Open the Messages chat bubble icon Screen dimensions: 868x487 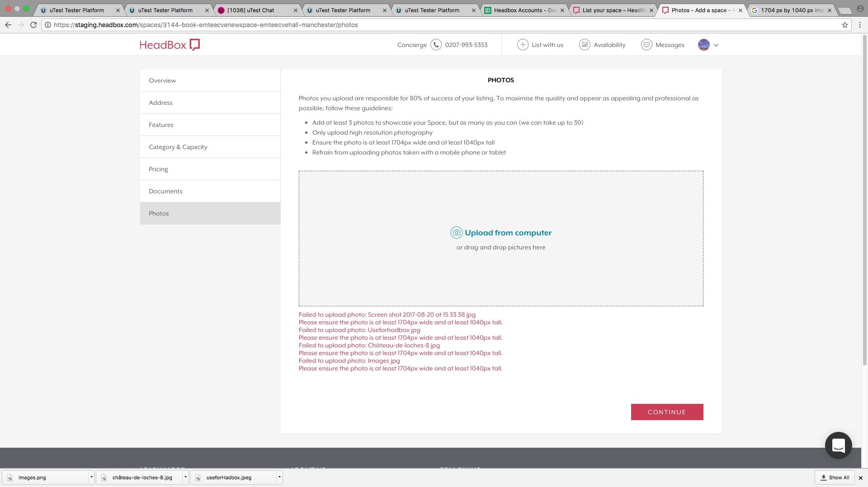point(646,45)
